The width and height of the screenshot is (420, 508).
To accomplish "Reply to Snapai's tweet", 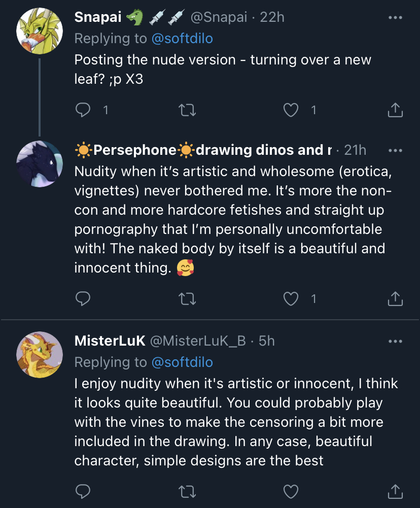I will 83,110.
